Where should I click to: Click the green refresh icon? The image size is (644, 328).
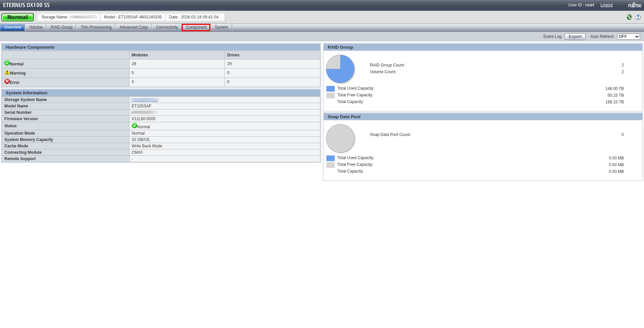click(x=629, y=17)
